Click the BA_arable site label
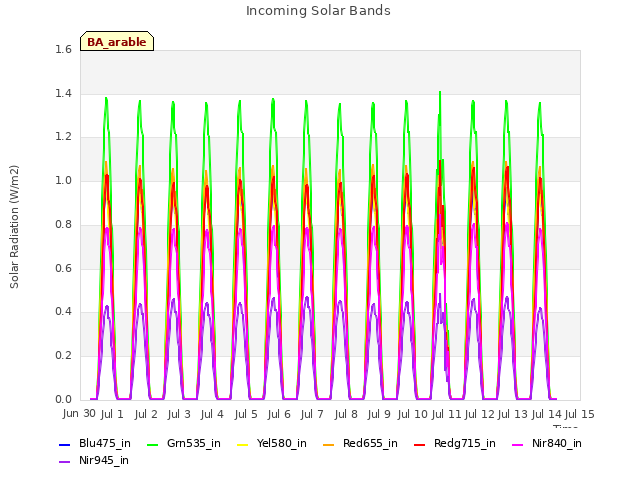This screenshot has width=640, height=480. [117, 42]
